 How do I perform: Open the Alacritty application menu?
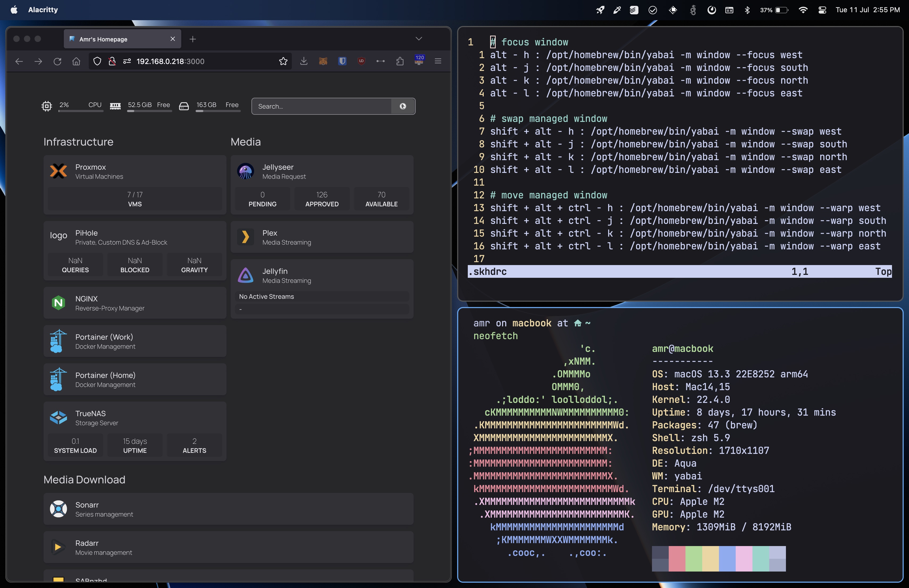(x=43, y=10)
